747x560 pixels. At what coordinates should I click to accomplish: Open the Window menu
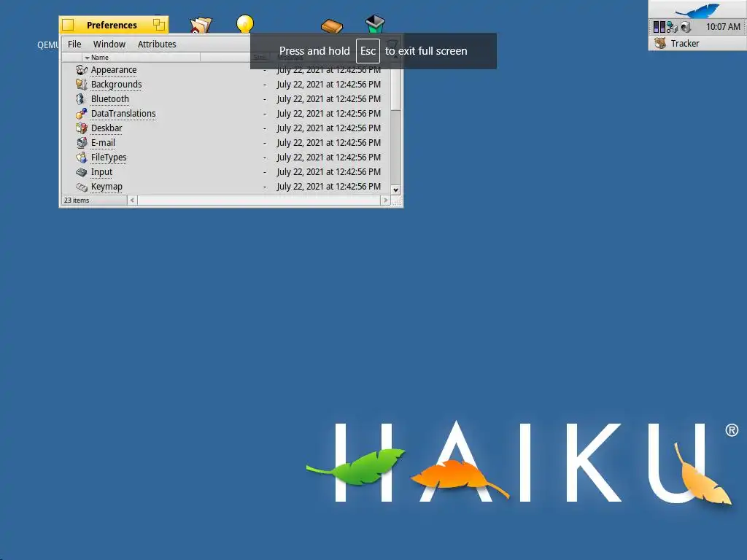[x=109, y=44]
